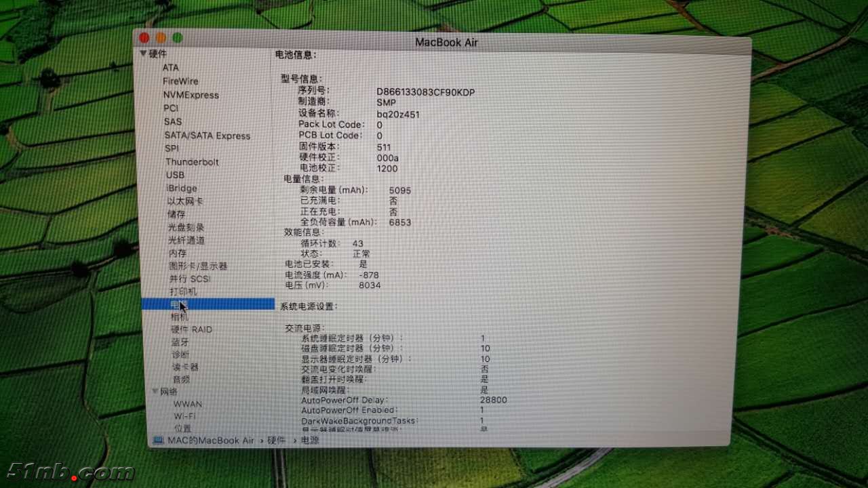Click the serial number D866133083CF90KDP
The image size is (868, 488).
click(426, 91)
